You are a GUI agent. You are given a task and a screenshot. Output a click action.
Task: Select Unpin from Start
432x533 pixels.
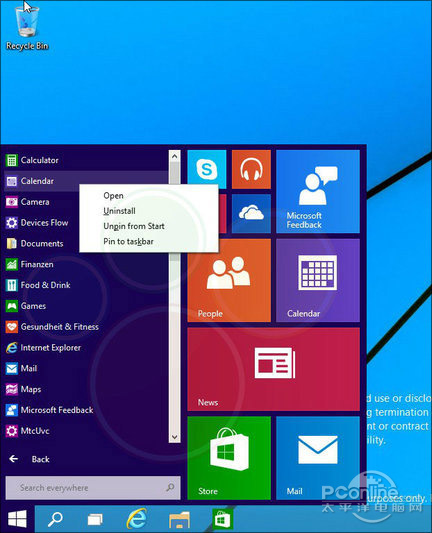point(149,226)
